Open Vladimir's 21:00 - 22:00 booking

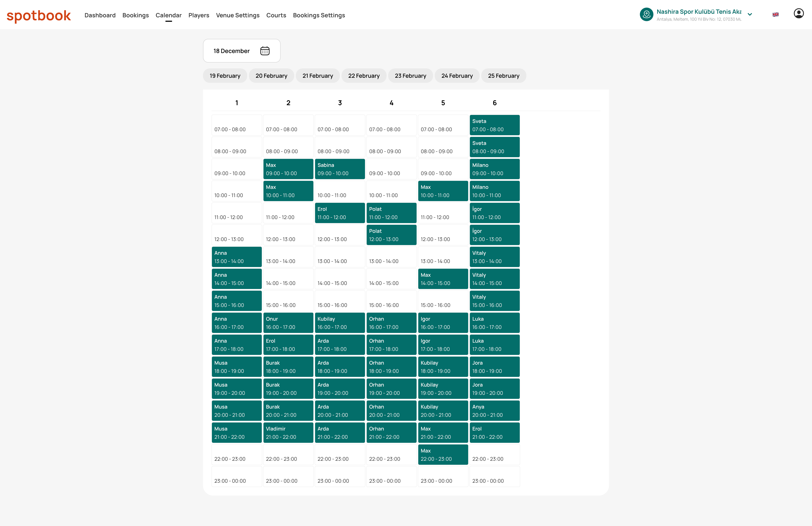(288, 433)
